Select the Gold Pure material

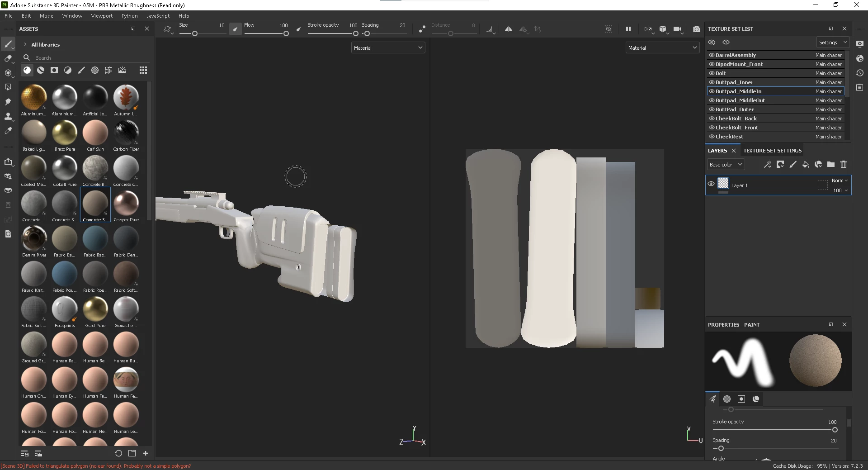click(x=95, y=312)
